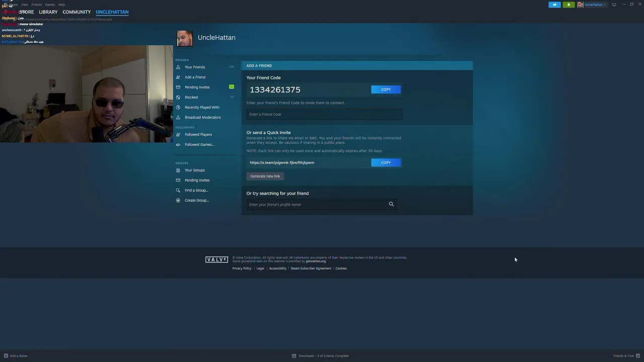Image resolution: width=644 pixels, height=362 pixels.
Task: Click the Pending Invites envelope icon under Friends
Action: pyautogui.click(x=178, y=87)
